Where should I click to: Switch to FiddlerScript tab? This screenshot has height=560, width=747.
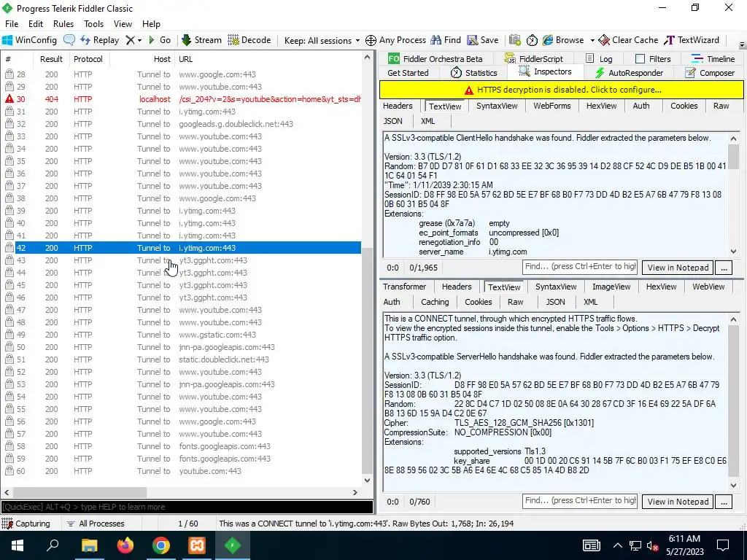click(x=533, y=58)
